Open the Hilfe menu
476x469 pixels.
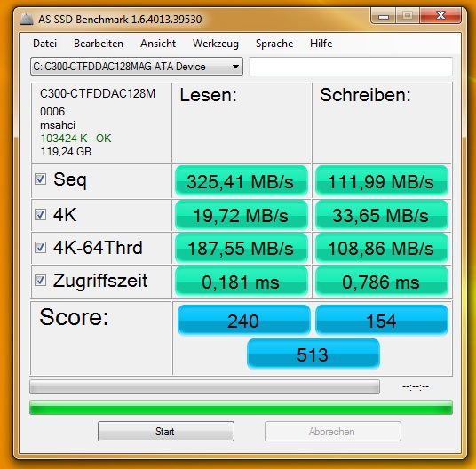click(x=321, y=44)
